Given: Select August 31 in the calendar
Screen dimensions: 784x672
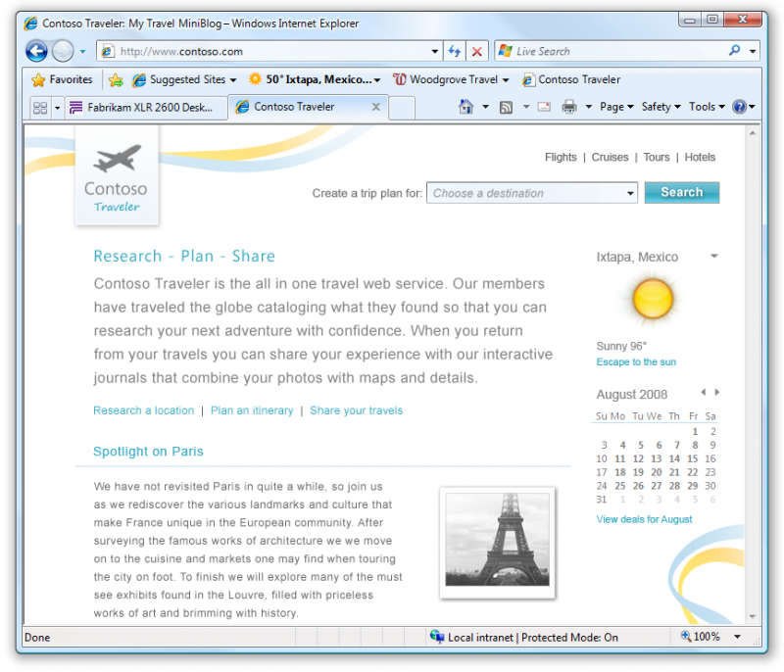Looking at the screenshot, I should (602, 500).
